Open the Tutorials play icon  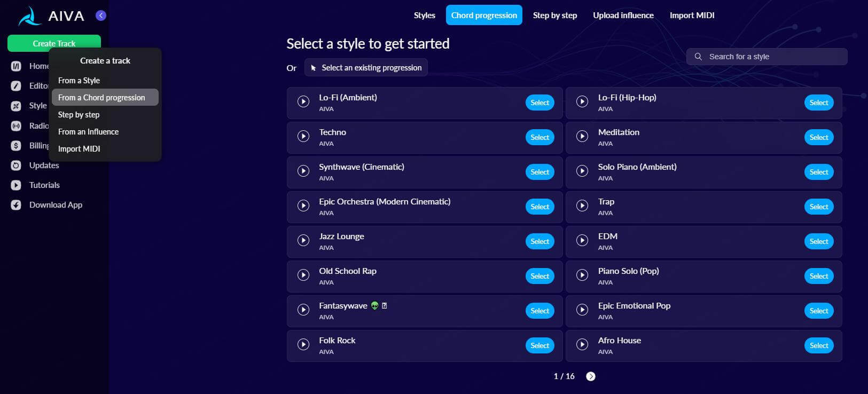(16, 185)
